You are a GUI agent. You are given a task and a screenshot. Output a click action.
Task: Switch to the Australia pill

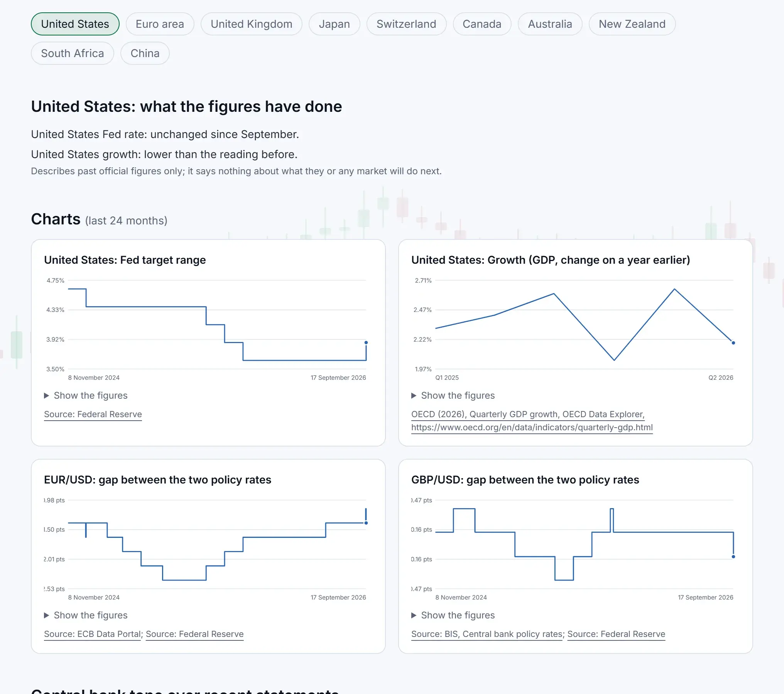(x=550, y=24)
